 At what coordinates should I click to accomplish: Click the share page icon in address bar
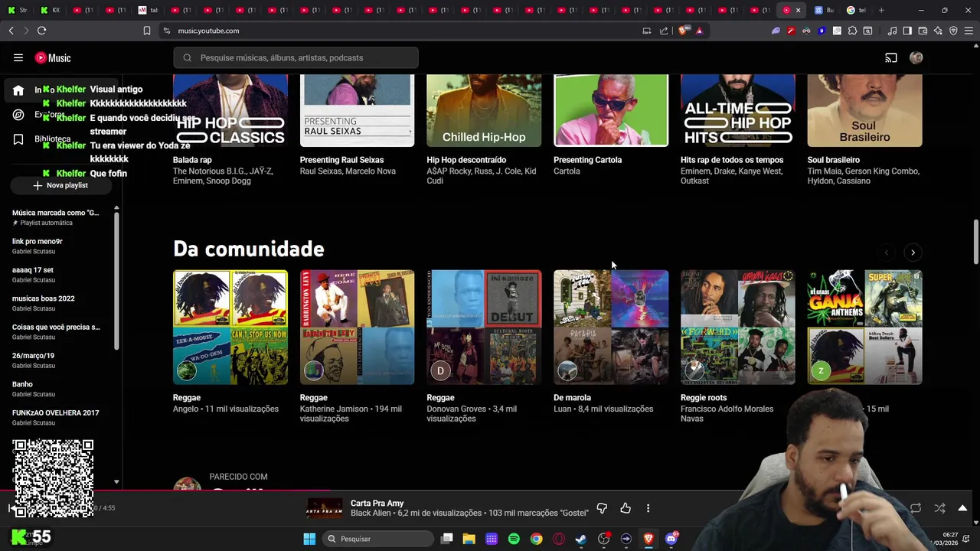[664, 31]
